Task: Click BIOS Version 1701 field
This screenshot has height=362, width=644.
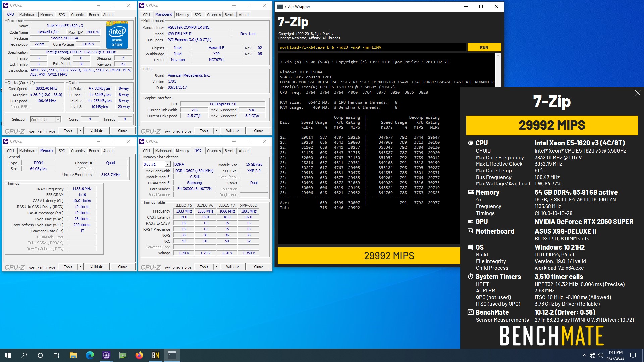Action: click(x=216, y=81)
